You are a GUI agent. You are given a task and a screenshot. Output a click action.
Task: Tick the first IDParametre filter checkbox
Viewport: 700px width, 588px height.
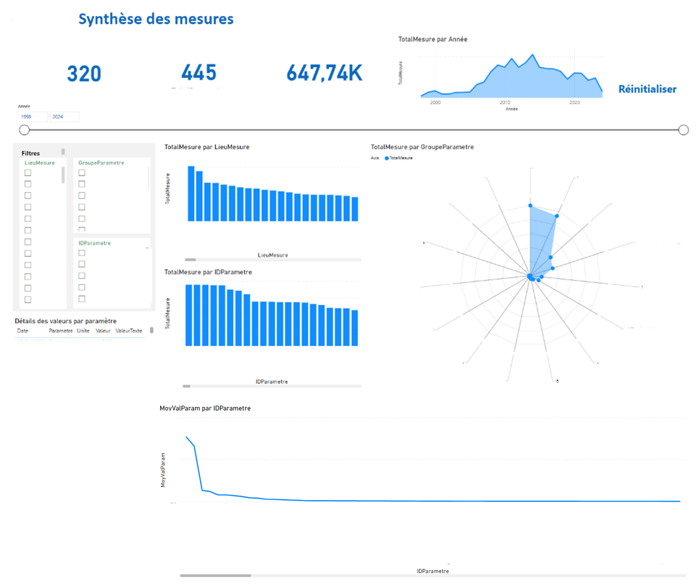[x=82, y=253]
